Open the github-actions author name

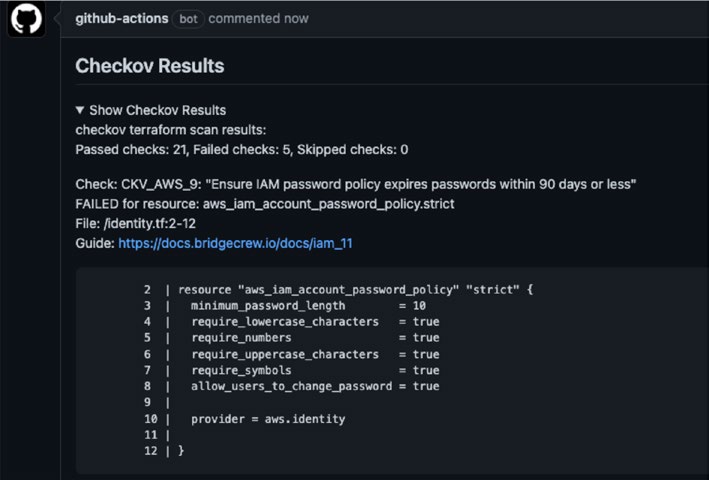[122, 19]
